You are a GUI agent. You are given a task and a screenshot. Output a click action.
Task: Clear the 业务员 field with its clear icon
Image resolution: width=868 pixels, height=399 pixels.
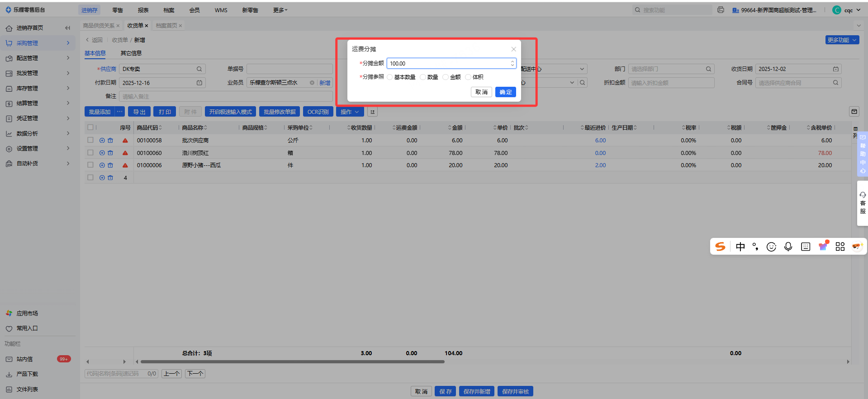coord(312,83)
